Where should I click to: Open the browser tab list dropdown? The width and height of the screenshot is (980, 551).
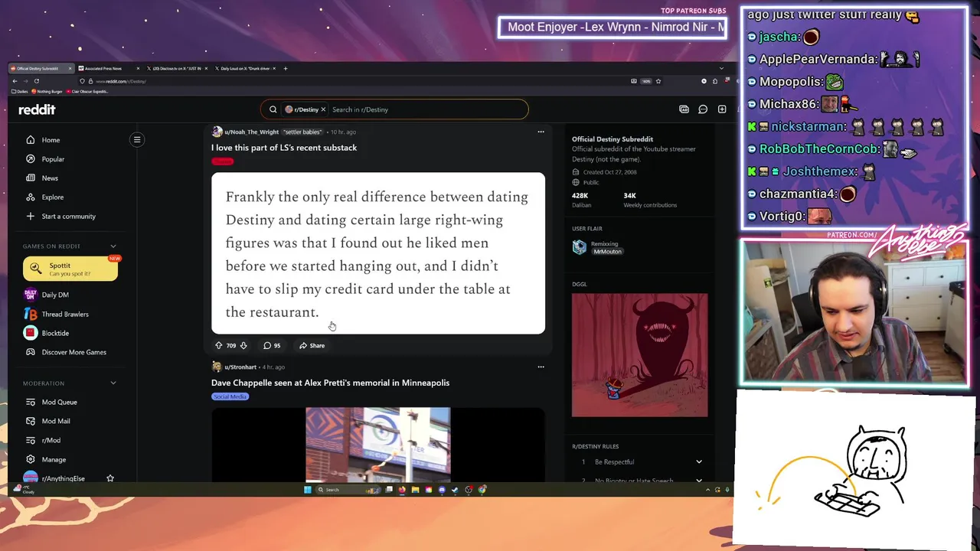tap(722, 68)
